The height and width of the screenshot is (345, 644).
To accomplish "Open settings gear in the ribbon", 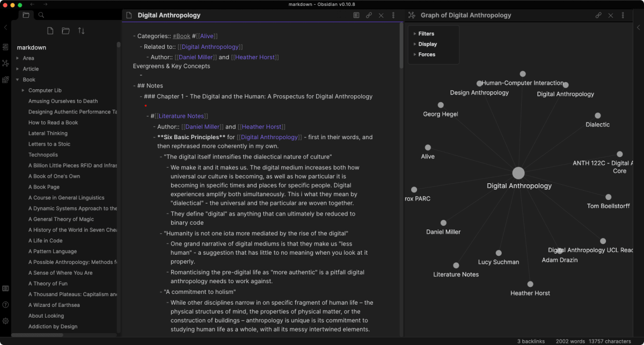I will 5,321.
